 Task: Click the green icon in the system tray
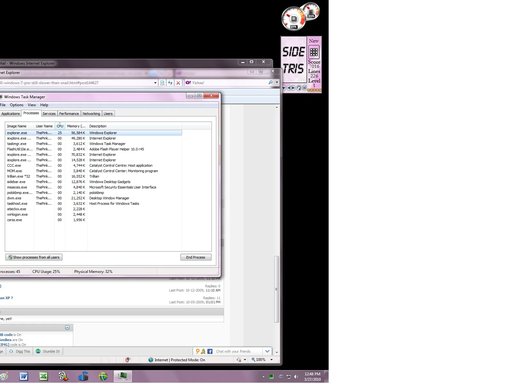(x=271, y=377)
